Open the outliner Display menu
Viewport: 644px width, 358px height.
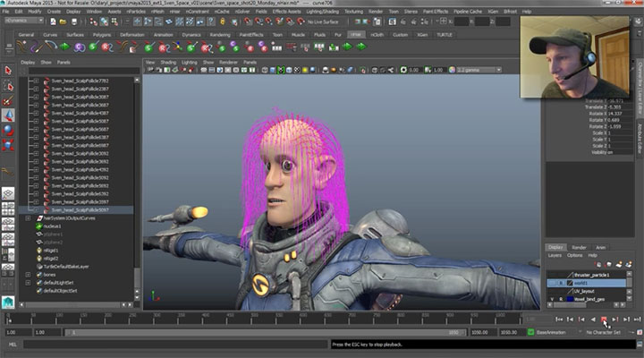point(28,63)
